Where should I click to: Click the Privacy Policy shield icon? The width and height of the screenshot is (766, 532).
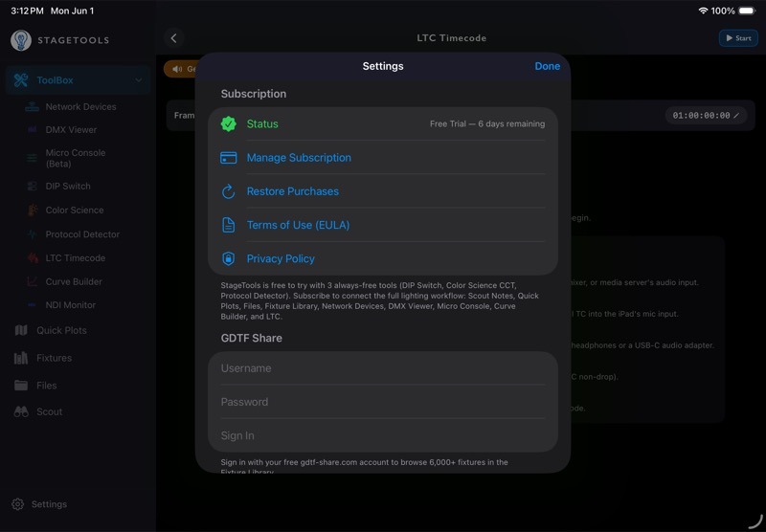point(228,258)
